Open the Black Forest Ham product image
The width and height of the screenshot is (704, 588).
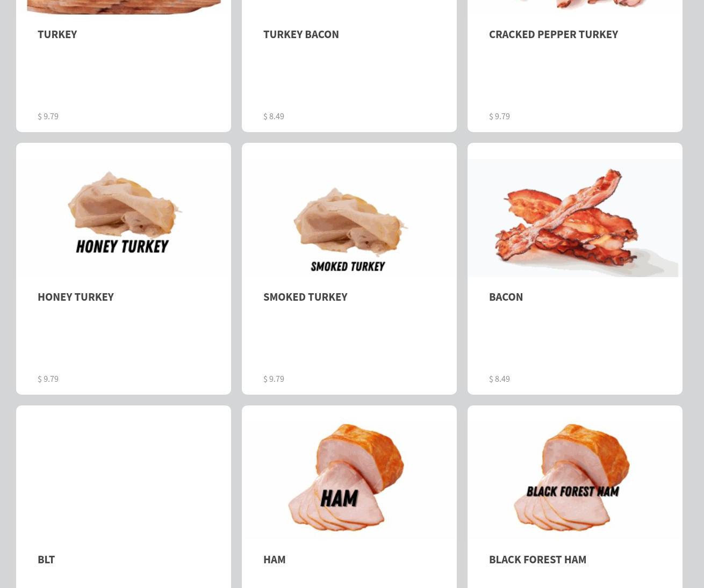[575, 480]
